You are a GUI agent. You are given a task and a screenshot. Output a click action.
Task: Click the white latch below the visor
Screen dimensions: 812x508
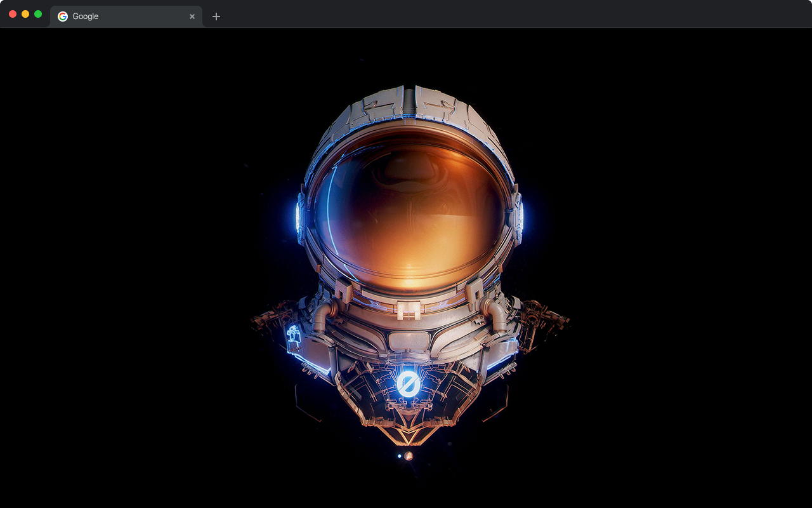coord(409,309)
